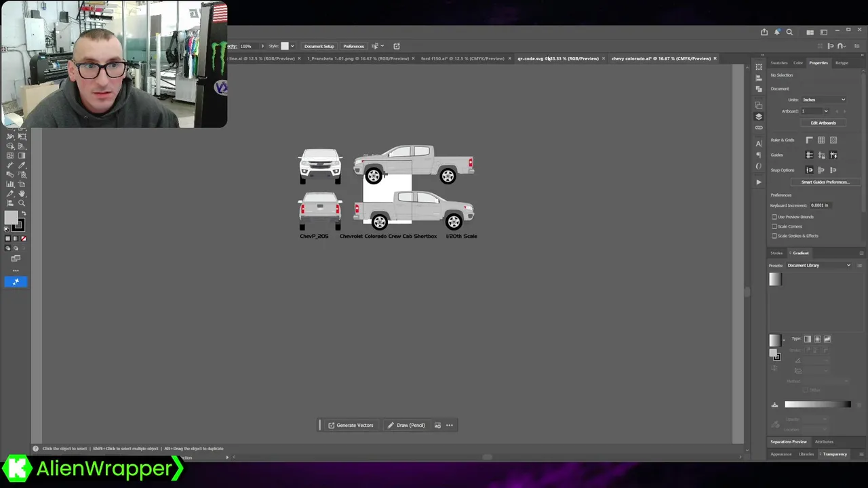Open the gradient Presets Document Library dropdown

tap(819, 265)
